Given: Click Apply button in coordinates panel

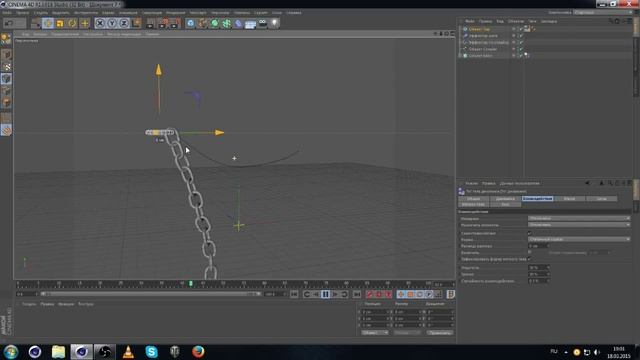Looking at the screenshot, I should (440, 333).
